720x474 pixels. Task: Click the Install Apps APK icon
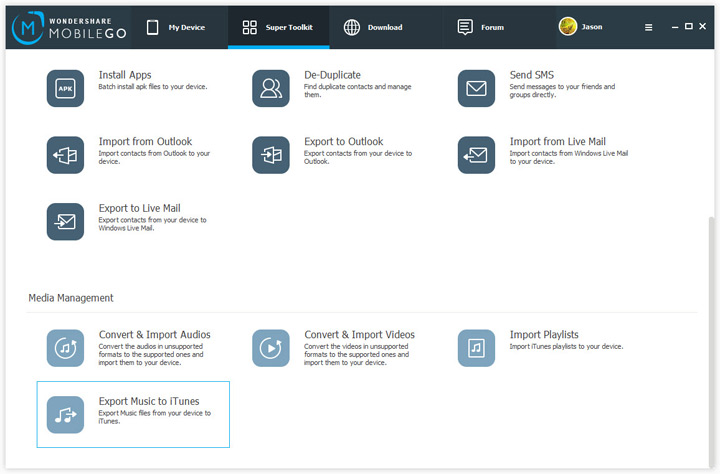click(x=65, y=88)
